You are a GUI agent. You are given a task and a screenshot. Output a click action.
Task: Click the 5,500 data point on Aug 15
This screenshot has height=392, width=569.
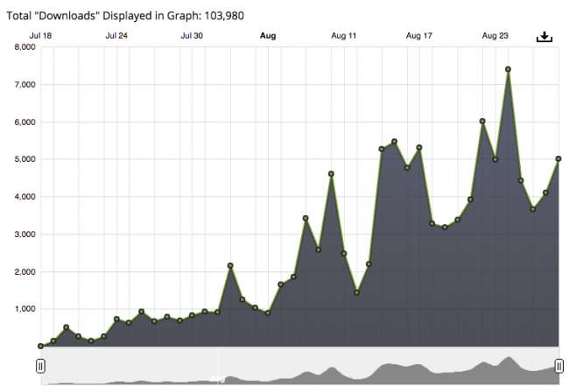click(x=395, y=141)
